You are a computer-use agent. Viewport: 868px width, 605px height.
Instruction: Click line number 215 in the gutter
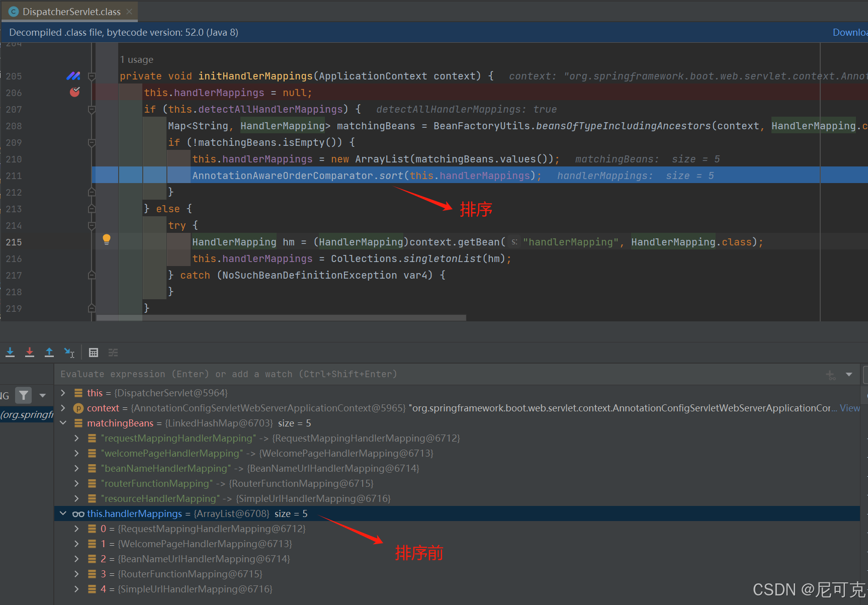point(14,242)
